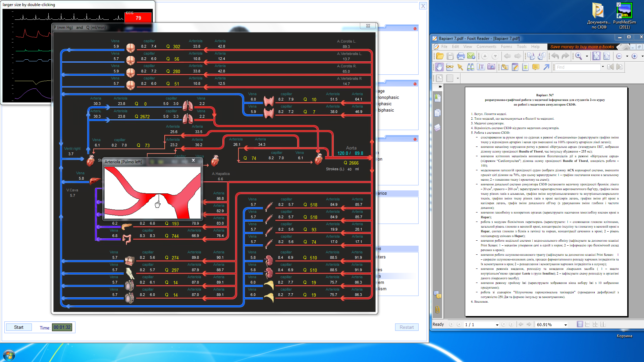
Task: Click the zoom-in magnifier tool
Action: [579, 56]
